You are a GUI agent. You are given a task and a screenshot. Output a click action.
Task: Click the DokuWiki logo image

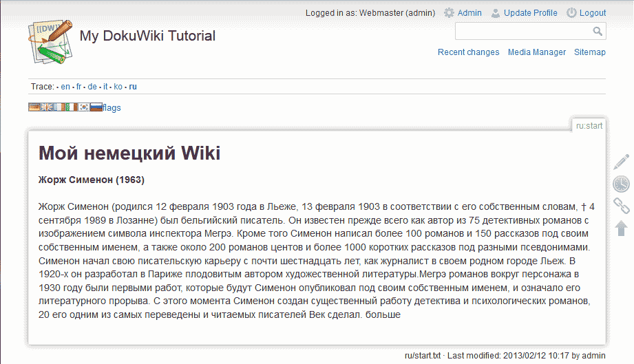click(50, 42)
